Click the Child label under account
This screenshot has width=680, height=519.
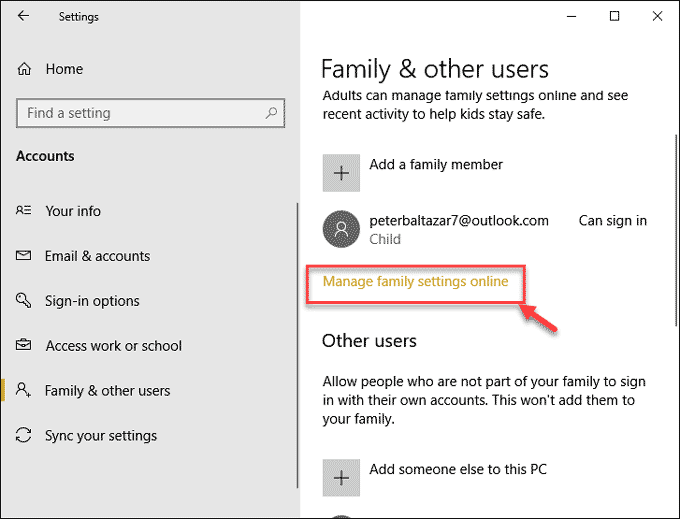click(385, 239)
